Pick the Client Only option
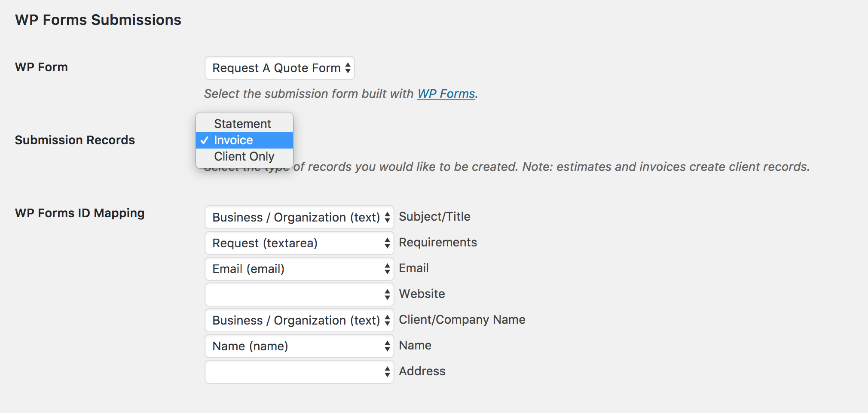Viewport: 868px width, 413px height. [244, 156]
